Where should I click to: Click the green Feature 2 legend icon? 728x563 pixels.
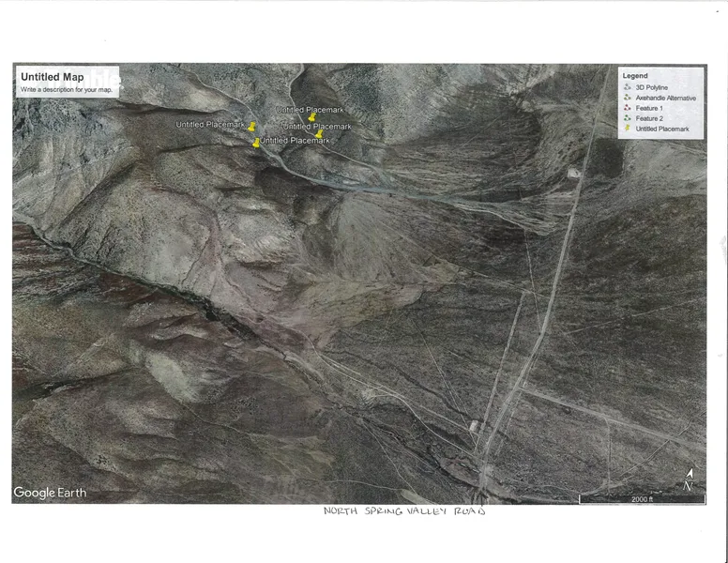pos(627,118)
